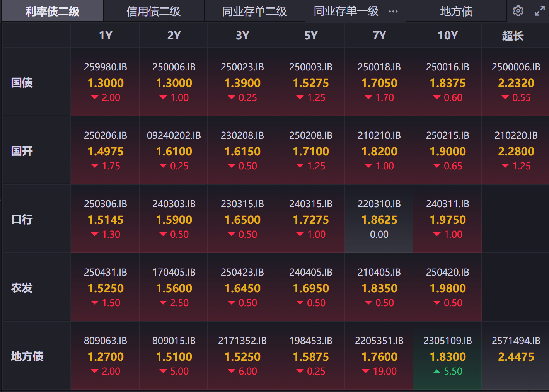549x392 pixels.
Task: Switch to the 同业存单二级 tab
Action: 254,12
